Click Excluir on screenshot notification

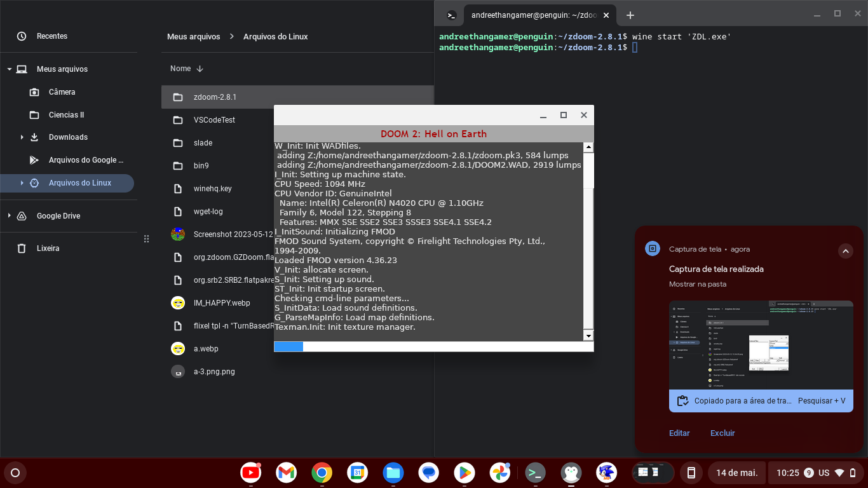pos(722,433)
